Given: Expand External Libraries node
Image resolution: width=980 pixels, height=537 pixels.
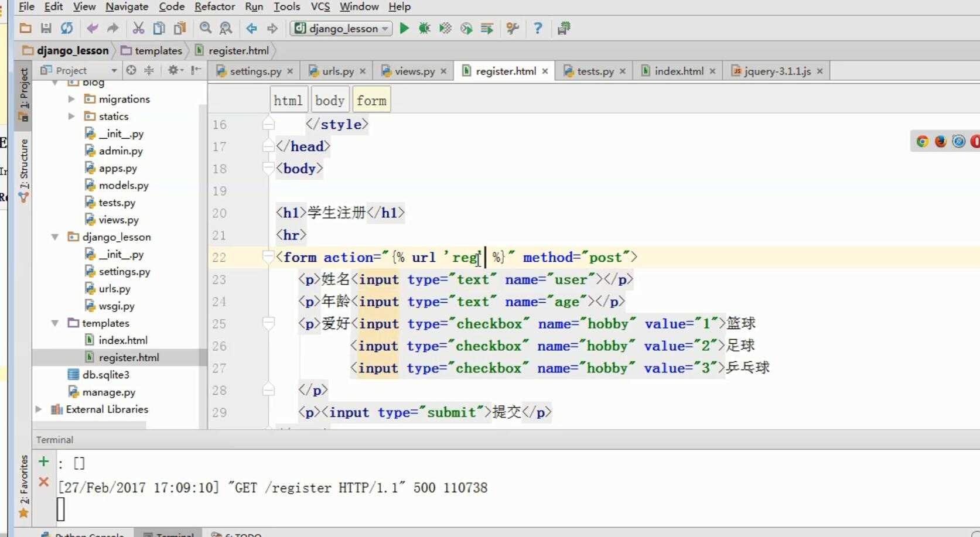Looking at the screenshot, I should pos(39,409).
